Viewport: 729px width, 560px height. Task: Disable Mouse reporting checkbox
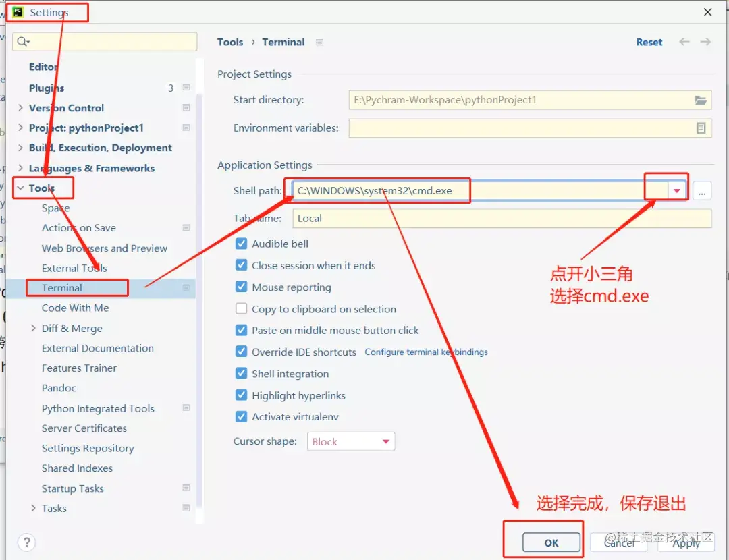click(241, 287)
